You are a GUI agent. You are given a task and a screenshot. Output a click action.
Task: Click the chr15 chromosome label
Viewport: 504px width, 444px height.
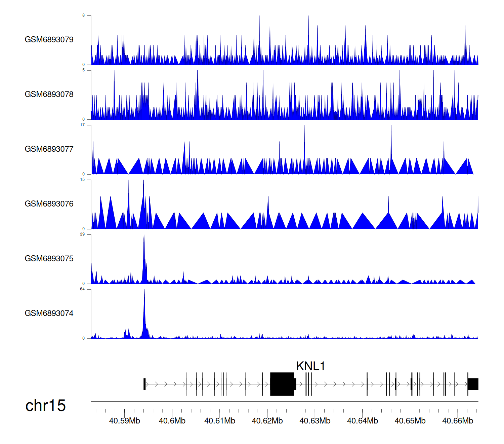point(45,406)
